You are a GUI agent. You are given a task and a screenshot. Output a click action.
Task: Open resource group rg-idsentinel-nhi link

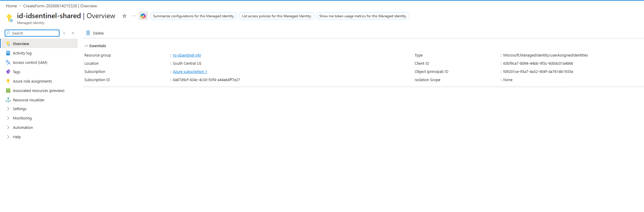tap(187, 55)
